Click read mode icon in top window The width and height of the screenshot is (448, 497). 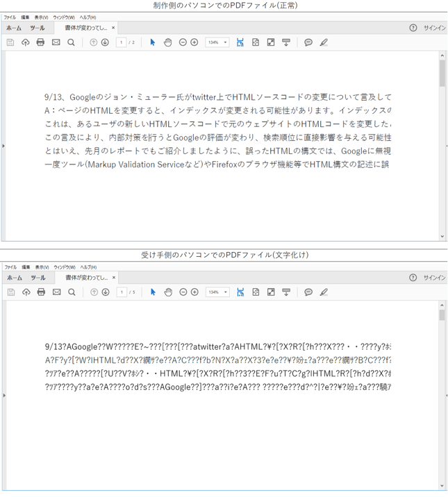point(286,42)
